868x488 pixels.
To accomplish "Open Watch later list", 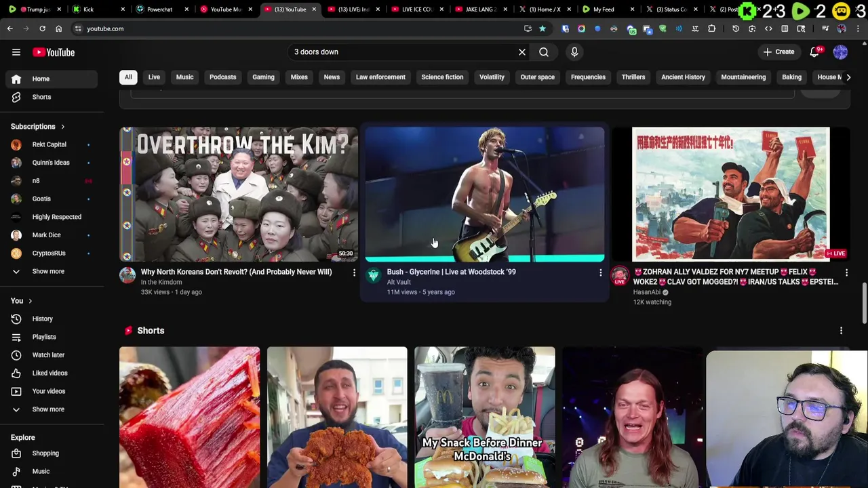I will coord(52,355).
